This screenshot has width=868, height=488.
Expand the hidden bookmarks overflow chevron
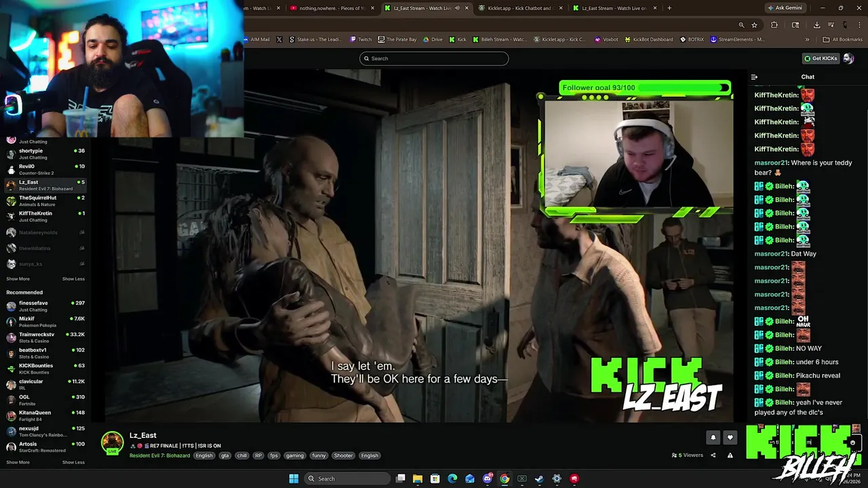click(807, 39)
